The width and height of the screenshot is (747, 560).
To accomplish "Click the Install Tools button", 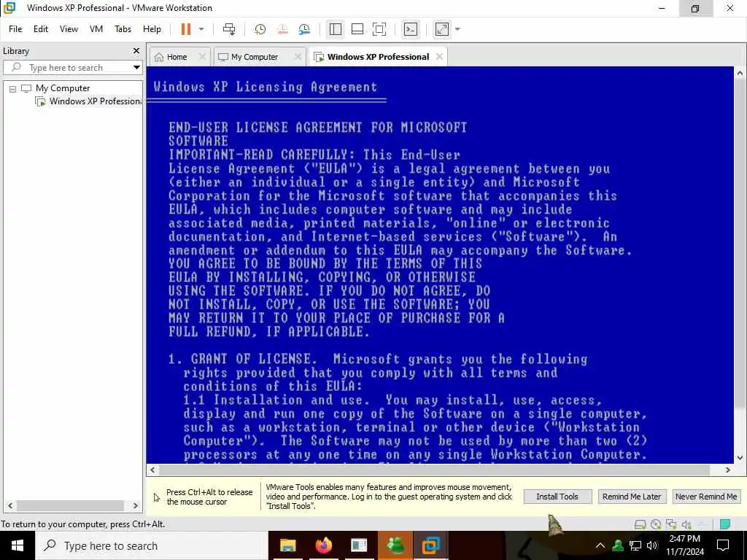I will pyautogui.click(x=557, y=497).
